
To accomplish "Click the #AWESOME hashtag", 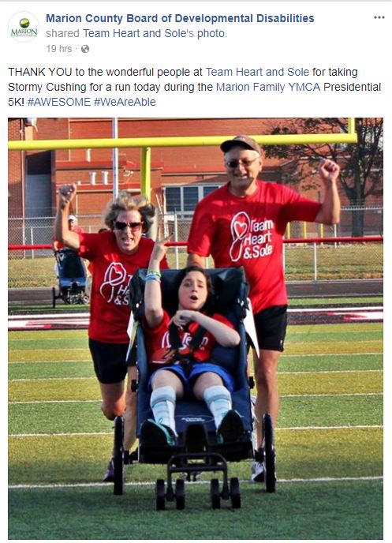I will click(x=59, y=102).
